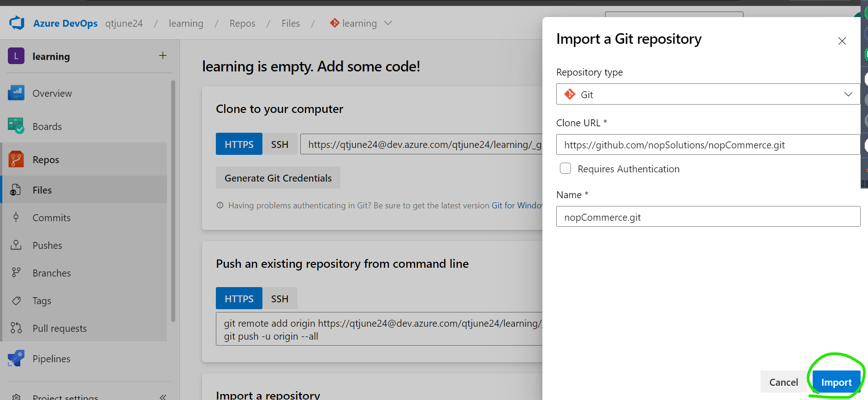Select HTTPS tab under Push an existing repository
The height and width of the screenshot is (400, 868).
click(239, 299)
